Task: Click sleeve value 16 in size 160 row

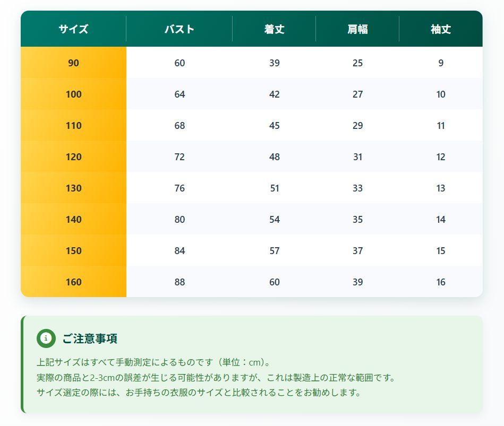Action: tap(441, 282)
